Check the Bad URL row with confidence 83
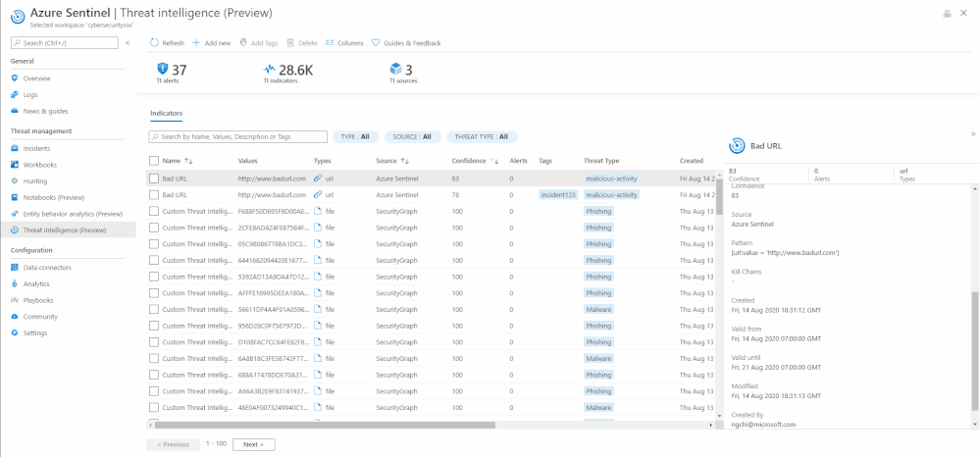The height and width of the screenshot is (457, 980). (x=154, y=178)
